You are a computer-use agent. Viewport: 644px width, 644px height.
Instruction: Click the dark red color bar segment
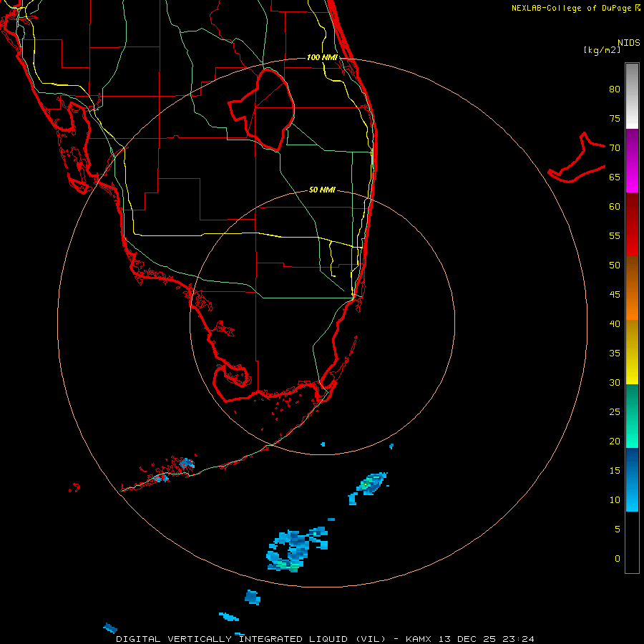(x=632, y=210)
